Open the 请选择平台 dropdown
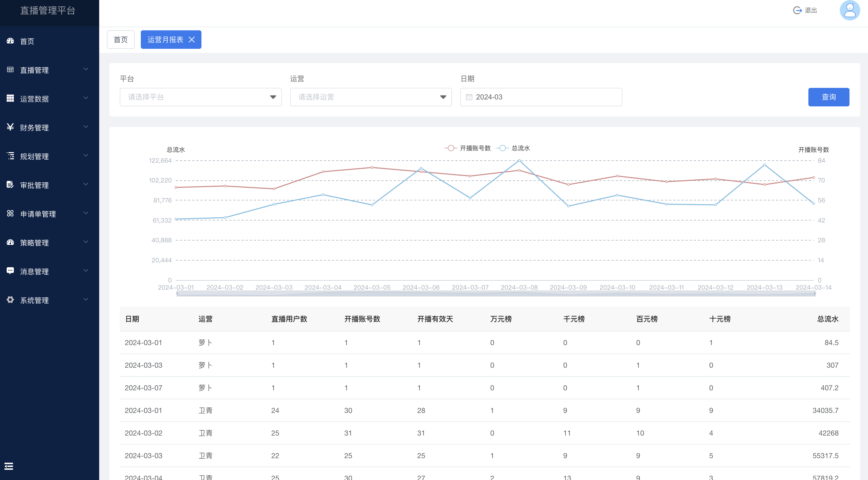This screenshot has width=868, height=480. pyautogui.click(x=200, y=97)
